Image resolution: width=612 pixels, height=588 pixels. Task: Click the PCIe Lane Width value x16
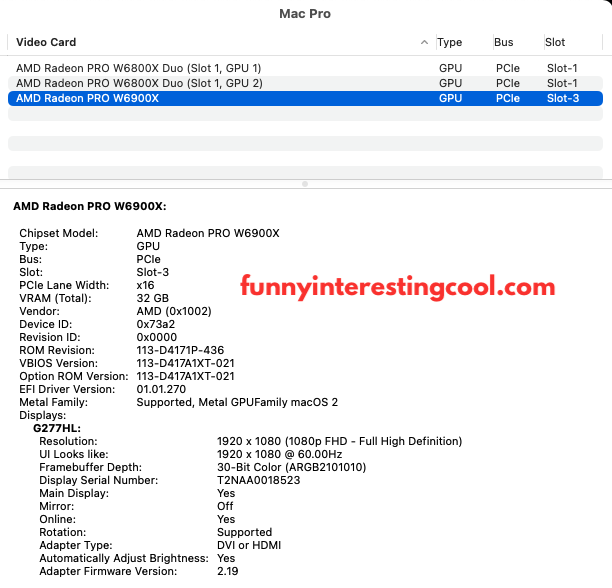pos(145,285)
